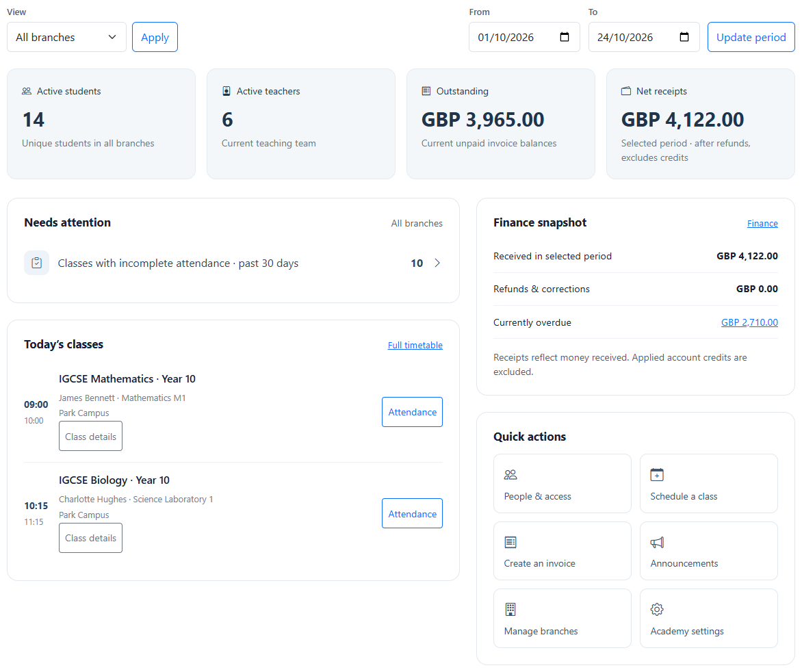Click the Outstanding invoice icon
This screenshot has height=672, width=802.
tap(426, 91)
